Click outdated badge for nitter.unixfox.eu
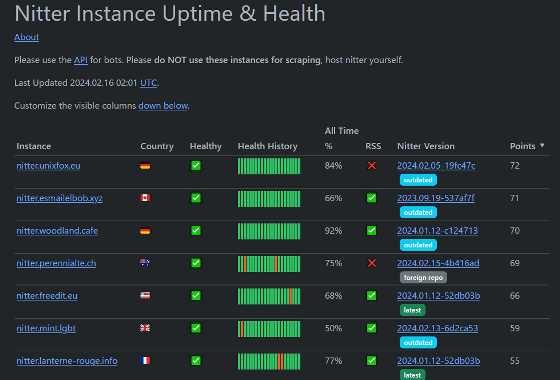This screenshot has height=380, width=560. click(x=418, y=180)
